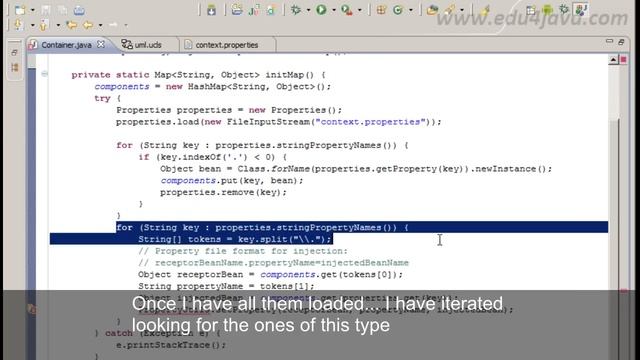Click the toolbar icon left of JUnit

click(237, 10)
